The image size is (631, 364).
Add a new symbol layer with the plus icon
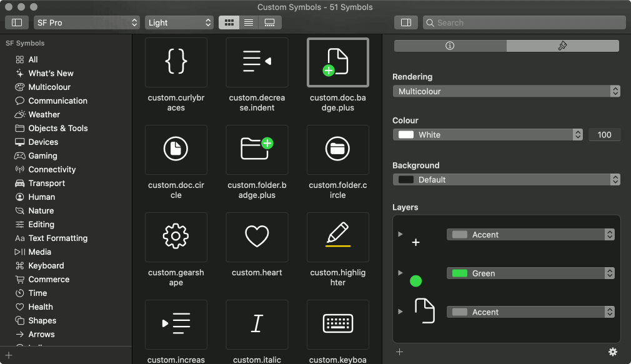398,352
